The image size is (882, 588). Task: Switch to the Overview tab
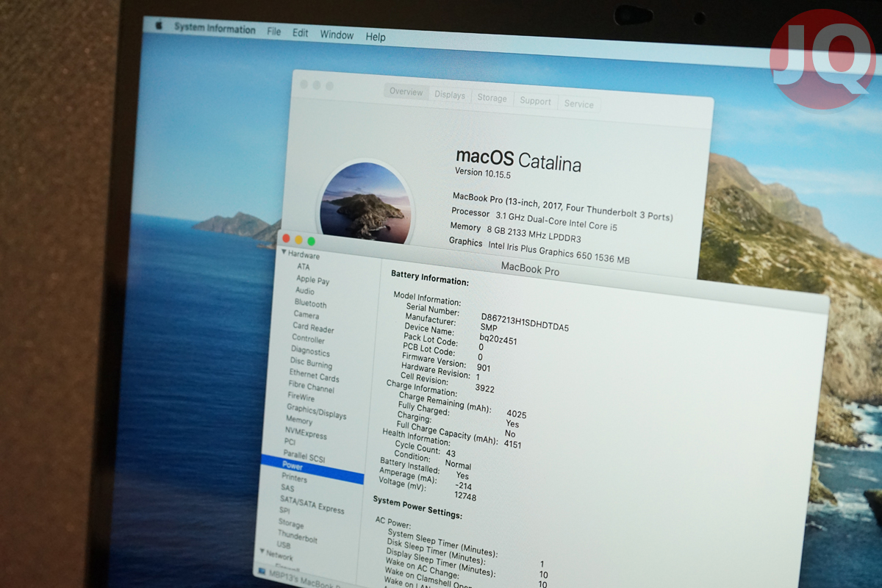point(406,92)
